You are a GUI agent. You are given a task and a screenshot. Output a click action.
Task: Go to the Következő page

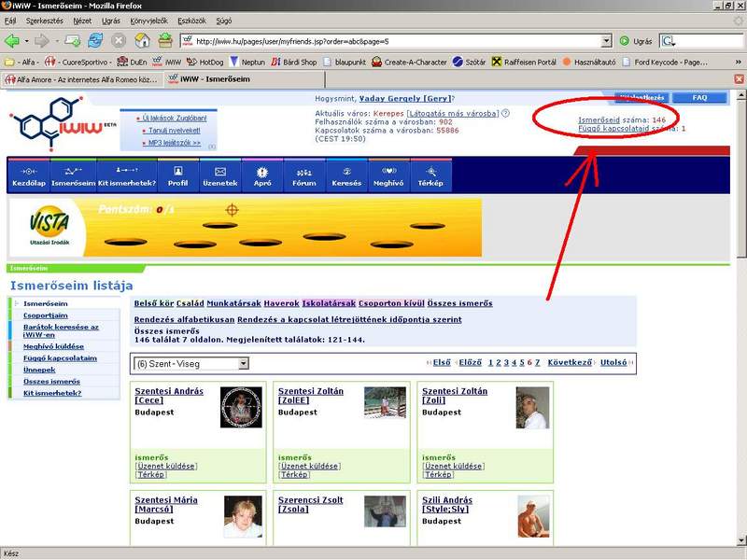pyautogui.click(x=570, y=362)
